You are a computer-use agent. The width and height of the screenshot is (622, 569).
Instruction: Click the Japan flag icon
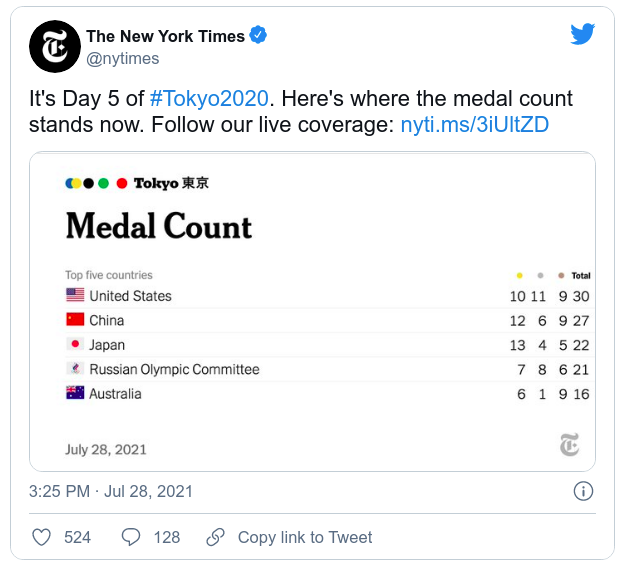pyautogui.click(x=75, y=345)
